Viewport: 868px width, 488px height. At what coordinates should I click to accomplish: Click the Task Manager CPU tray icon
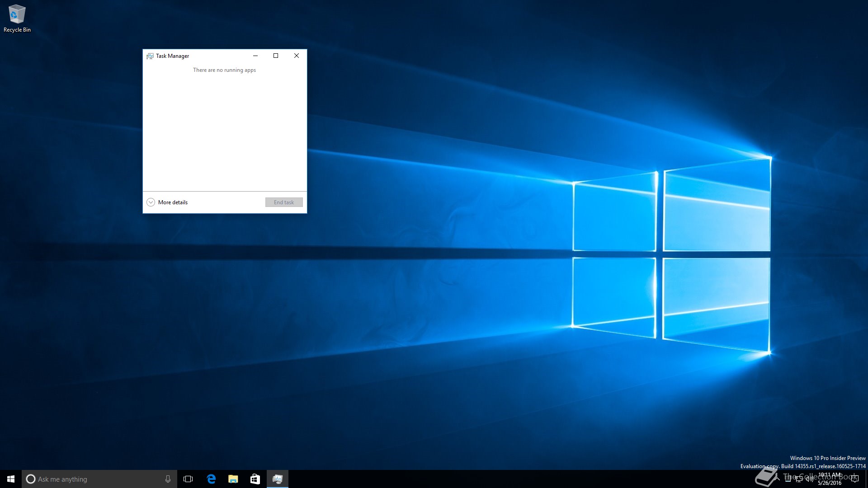pos(788,479)
